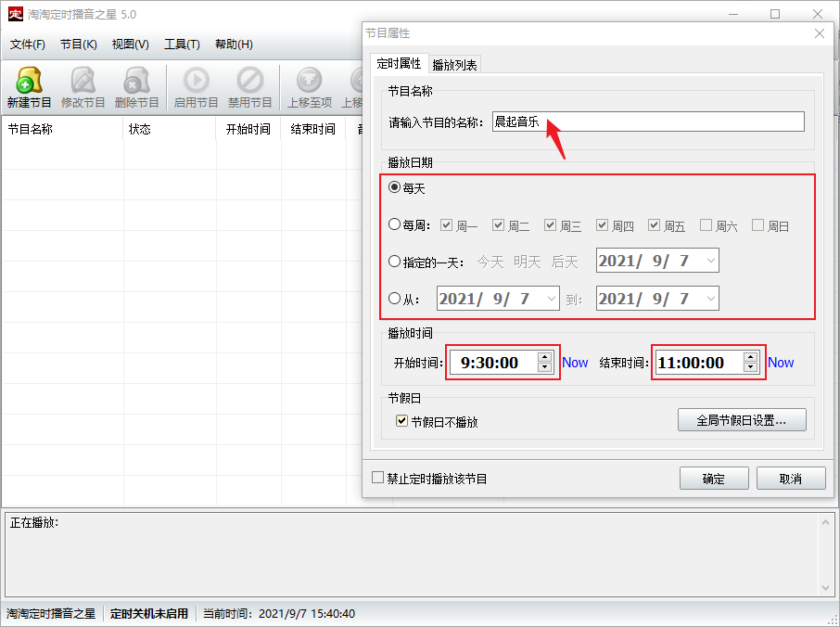Screen dimensions: 840x627
Task: Click the 修改节目 toolbar icon
Action: 83,81
